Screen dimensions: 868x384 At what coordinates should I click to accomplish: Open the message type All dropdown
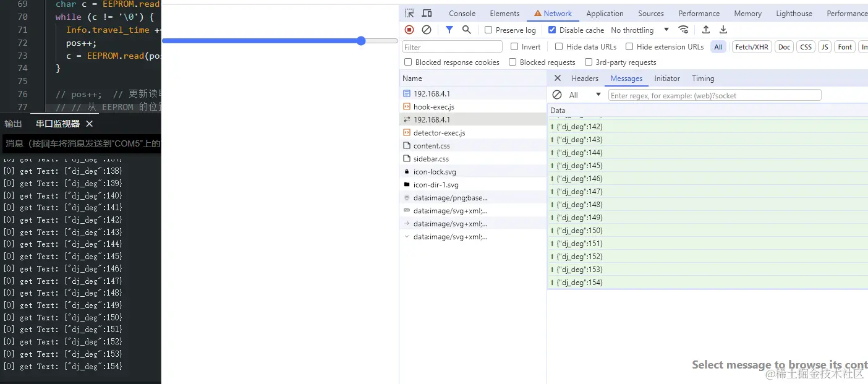tap(584, 95)
